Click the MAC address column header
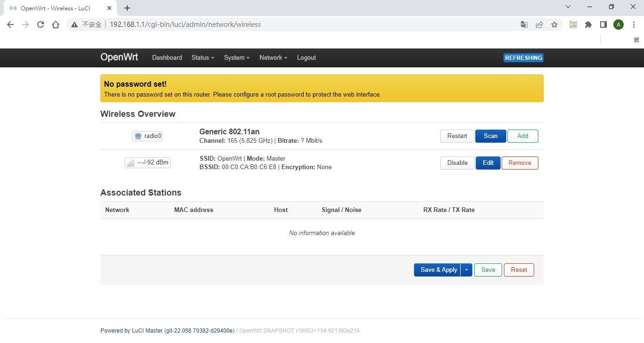 193,210
